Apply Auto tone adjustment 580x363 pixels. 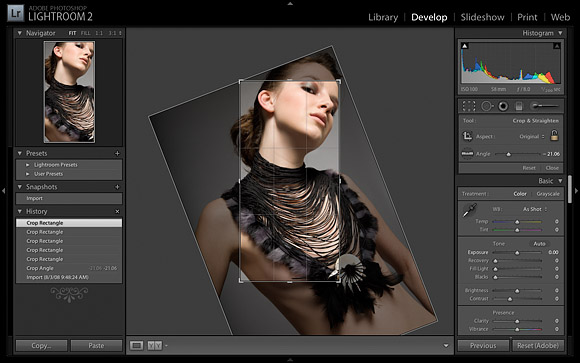tap(539, 244)
